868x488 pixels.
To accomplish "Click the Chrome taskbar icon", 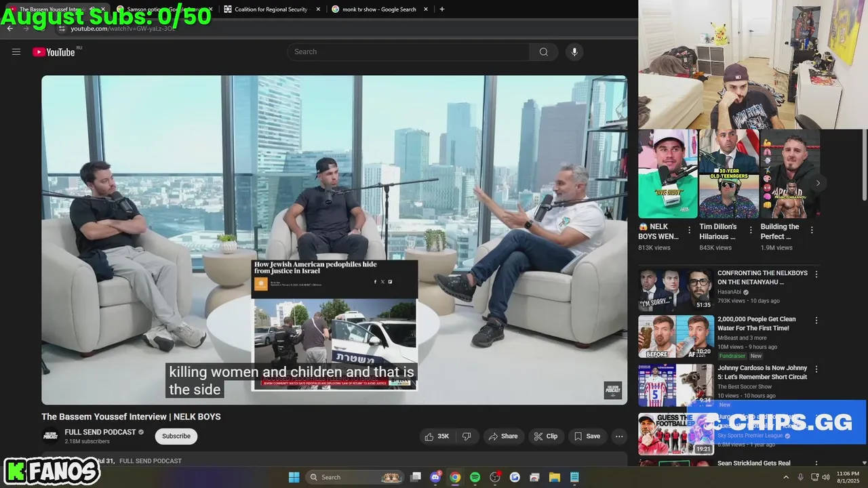I will click(455, 477).
